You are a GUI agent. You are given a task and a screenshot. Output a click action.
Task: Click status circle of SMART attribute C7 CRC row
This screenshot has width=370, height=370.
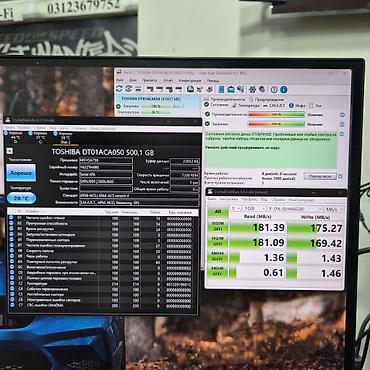[12, 305]
